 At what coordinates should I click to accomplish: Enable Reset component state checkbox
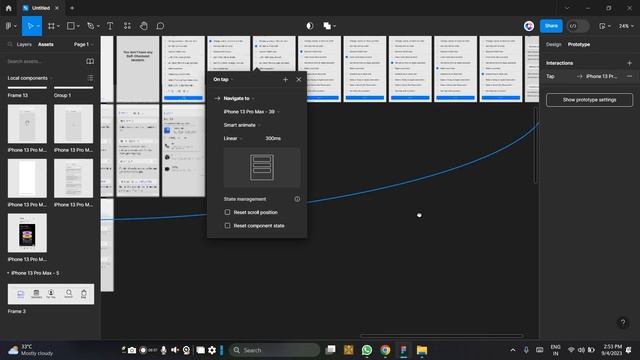227,226
